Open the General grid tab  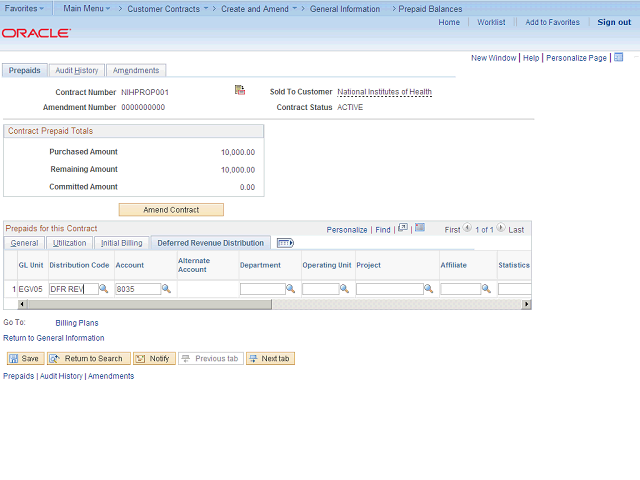click(24, 243)
